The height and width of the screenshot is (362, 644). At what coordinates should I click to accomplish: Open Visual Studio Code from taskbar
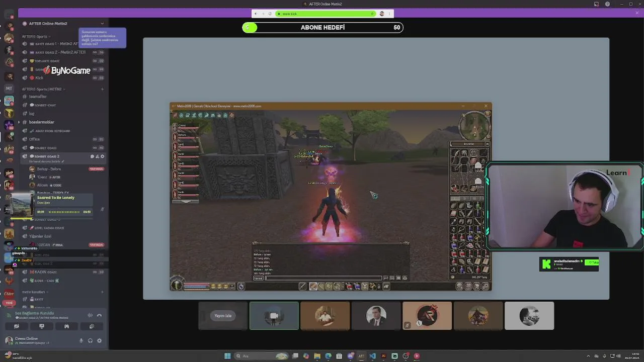point(372,356)
